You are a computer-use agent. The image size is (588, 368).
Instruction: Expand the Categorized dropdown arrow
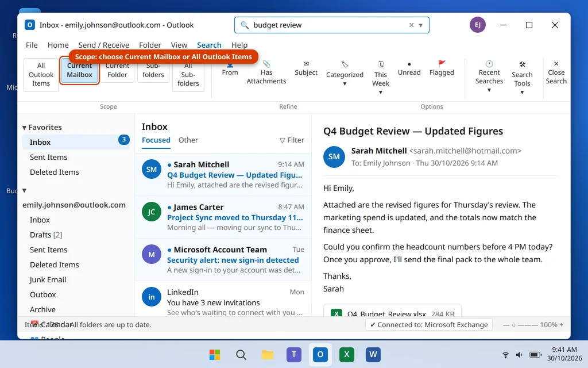pyautogui.click(x=345, y=84)
